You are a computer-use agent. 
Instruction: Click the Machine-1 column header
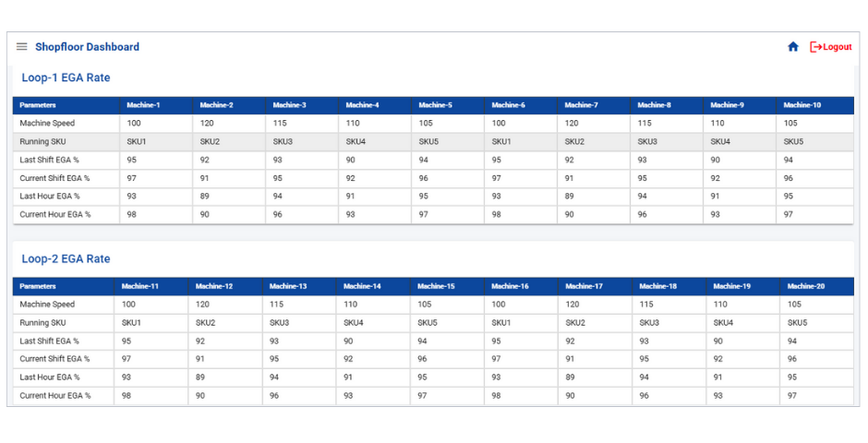click(143, 105)
